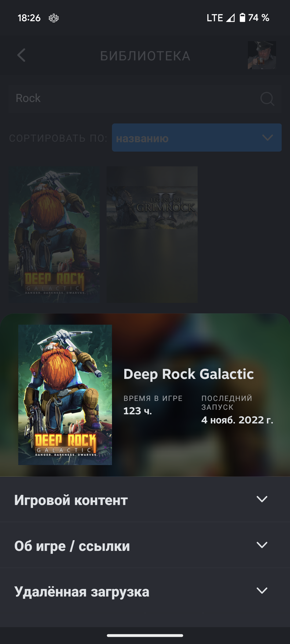Tap the Deep Rock Galactic title
The image size is (290, 644).
(189, 374)
